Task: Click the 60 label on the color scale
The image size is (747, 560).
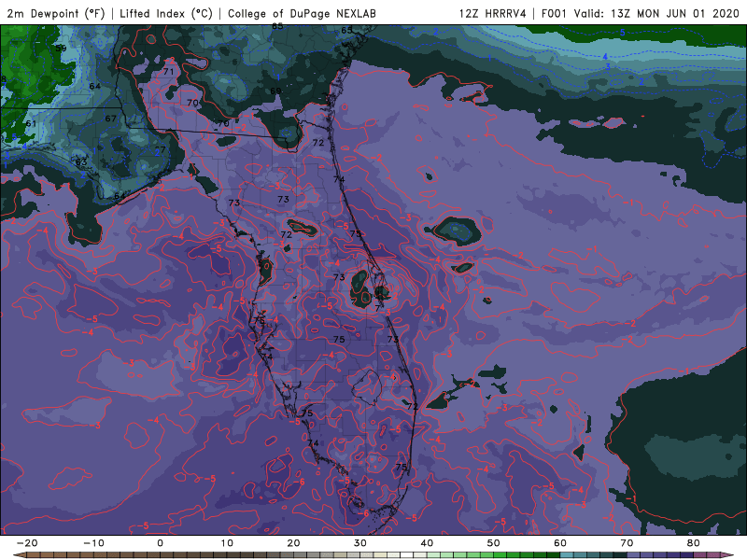Action: (x=560, y=543)
